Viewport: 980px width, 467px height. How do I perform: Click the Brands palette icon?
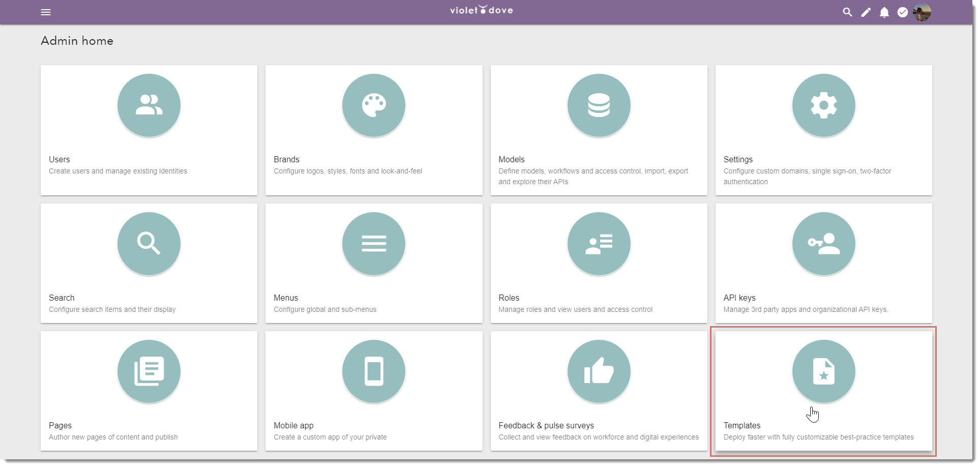(374, 105)
